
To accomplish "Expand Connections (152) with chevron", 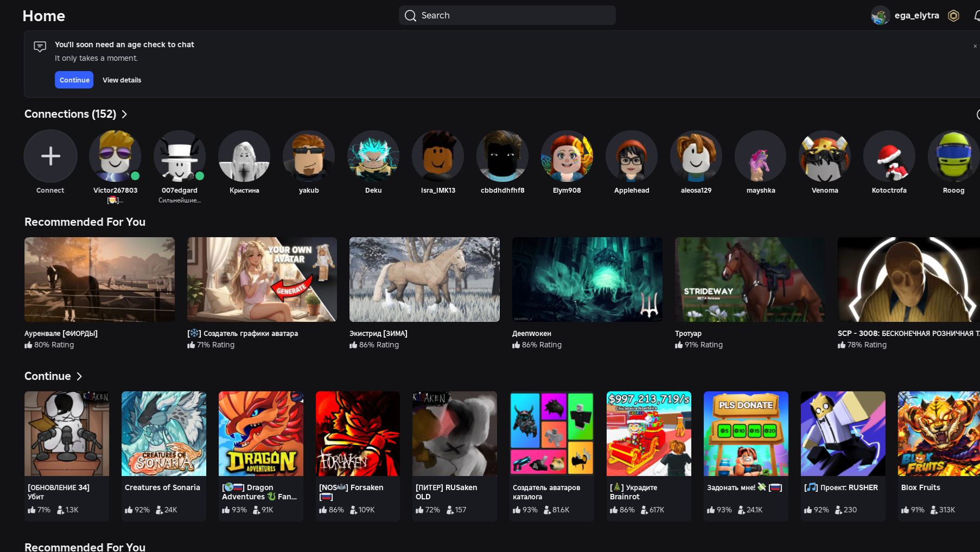I will point(124,115).
